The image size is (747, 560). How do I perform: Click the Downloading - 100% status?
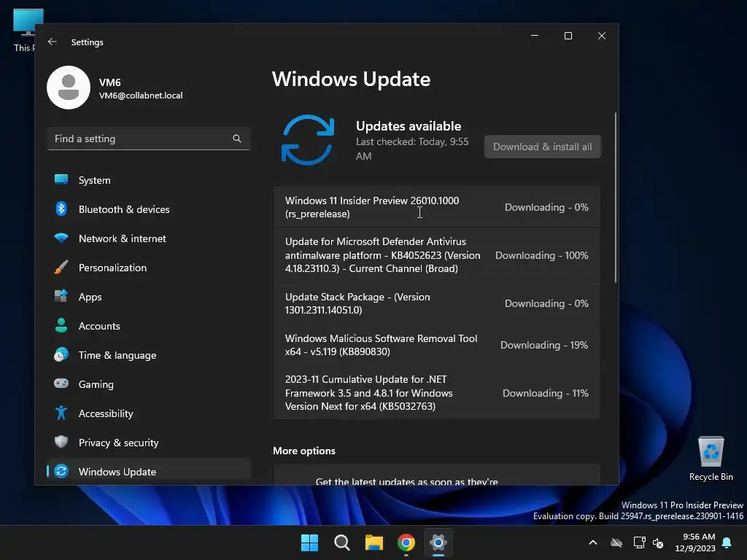(x=542, y=255)
